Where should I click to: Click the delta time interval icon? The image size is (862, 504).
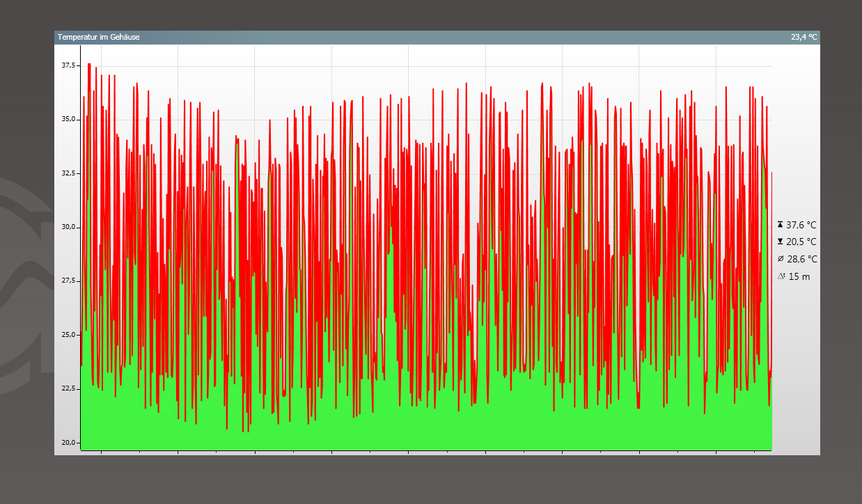click(x=781, y=276)
